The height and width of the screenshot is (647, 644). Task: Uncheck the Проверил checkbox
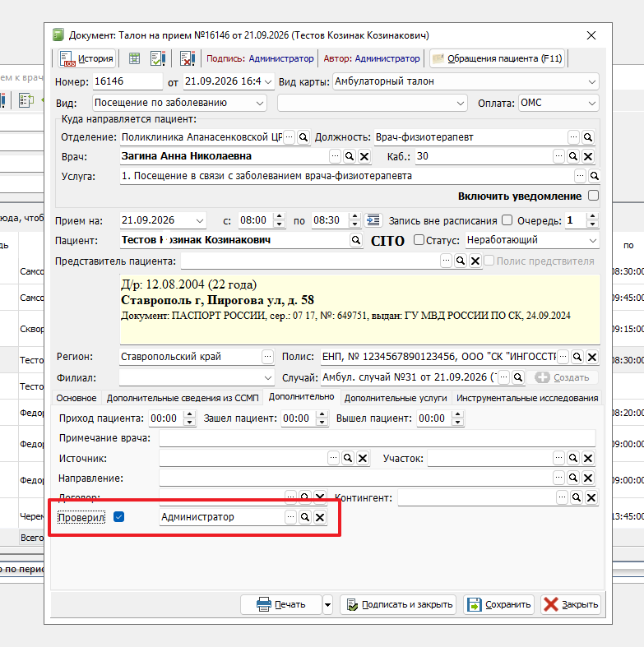point(119,516)
